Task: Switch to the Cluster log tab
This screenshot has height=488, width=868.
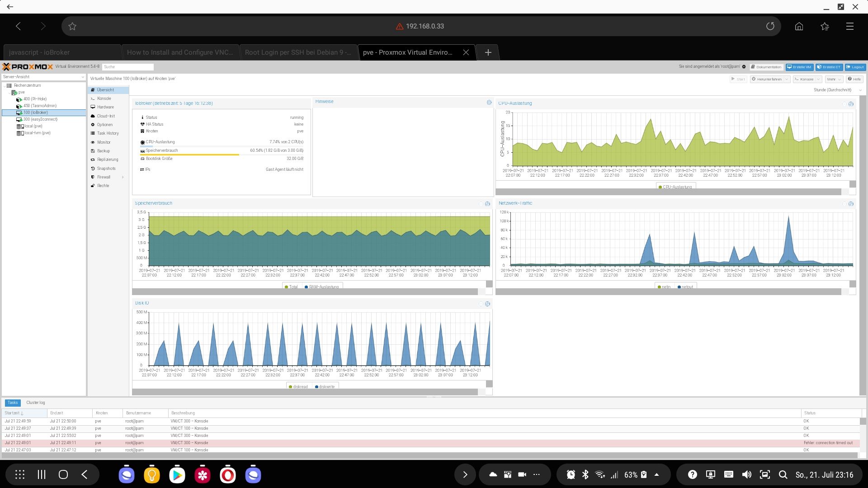Action: [x=36, y=403]
